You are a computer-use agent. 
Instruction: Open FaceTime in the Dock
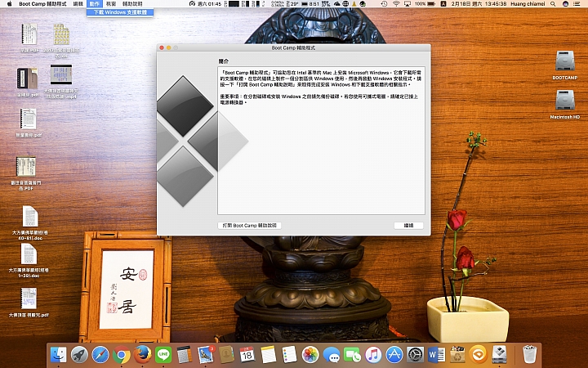[x=353, y=354]
